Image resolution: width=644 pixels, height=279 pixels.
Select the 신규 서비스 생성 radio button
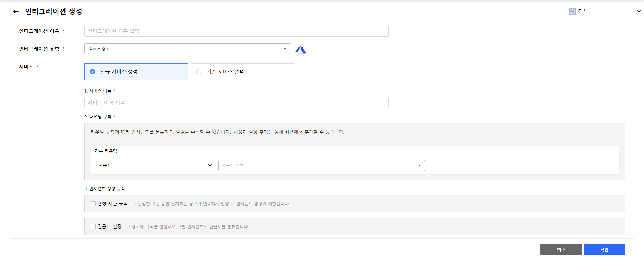pos(93,72)
